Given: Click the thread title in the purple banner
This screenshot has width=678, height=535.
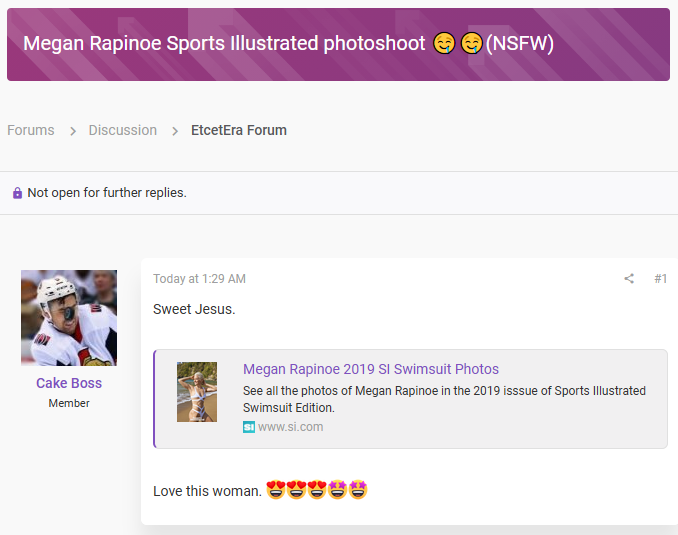Looking at the screenshot, I should (288, 44).
